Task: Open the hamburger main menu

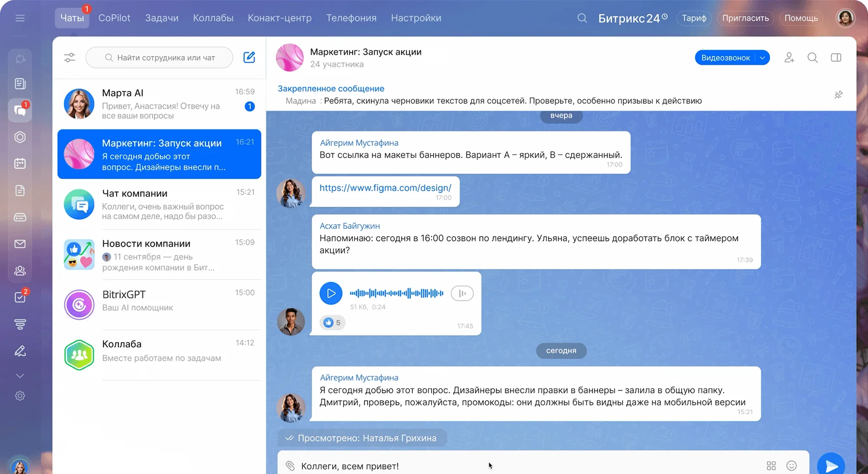Action: tap(20, 18)
